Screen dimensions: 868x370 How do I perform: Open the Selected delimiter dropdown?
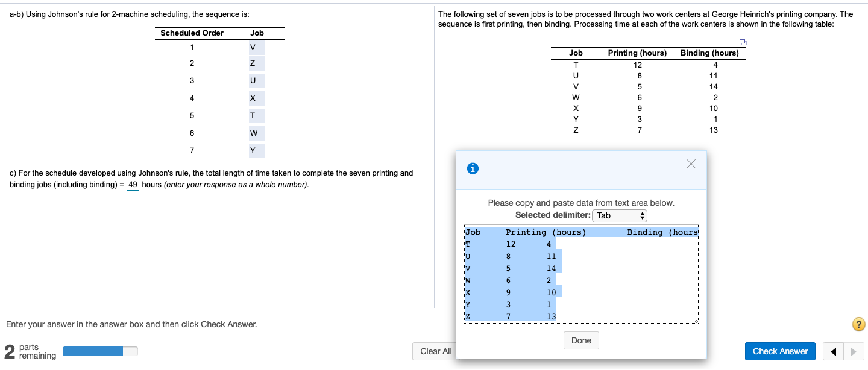(620, 215)
